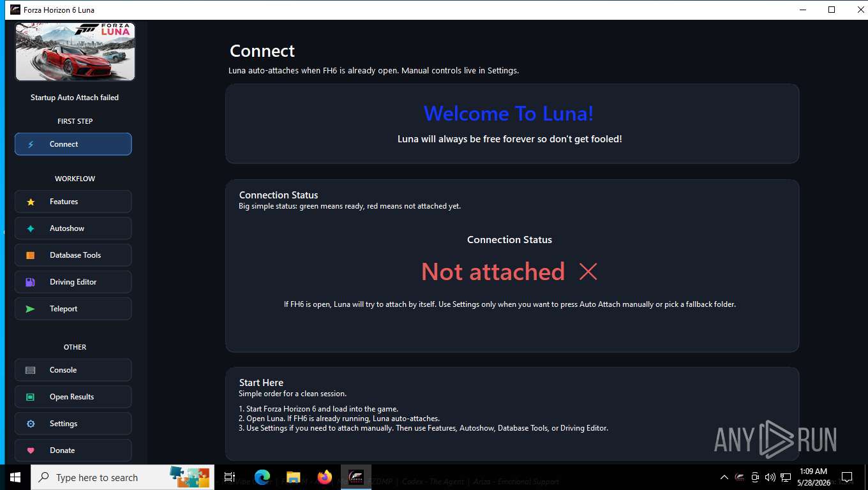Open the Donate page

(x=73, y=450)
